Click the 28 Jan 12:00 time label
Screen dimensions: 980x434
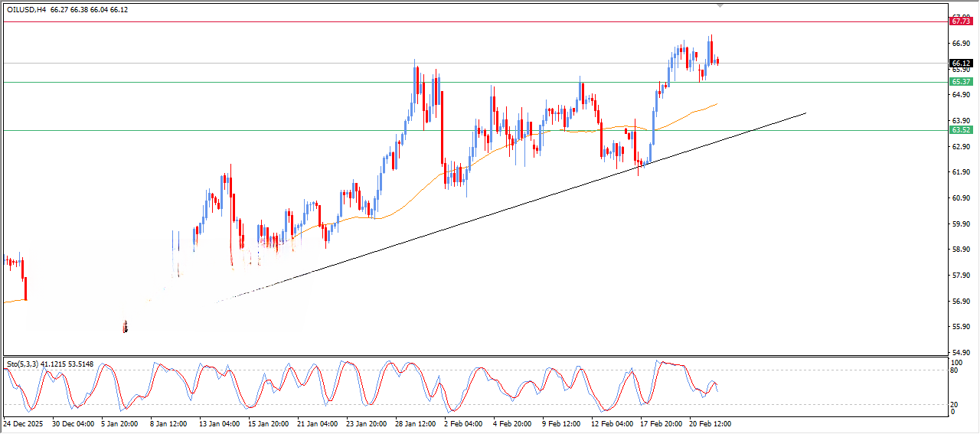click(415, 423)
